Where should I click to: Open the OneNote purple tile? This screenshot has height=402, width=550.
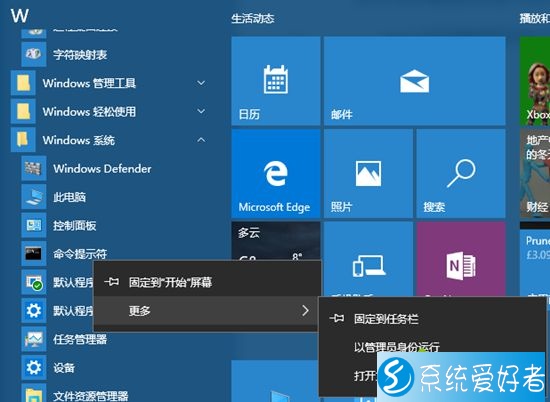(x=461, y=259)
